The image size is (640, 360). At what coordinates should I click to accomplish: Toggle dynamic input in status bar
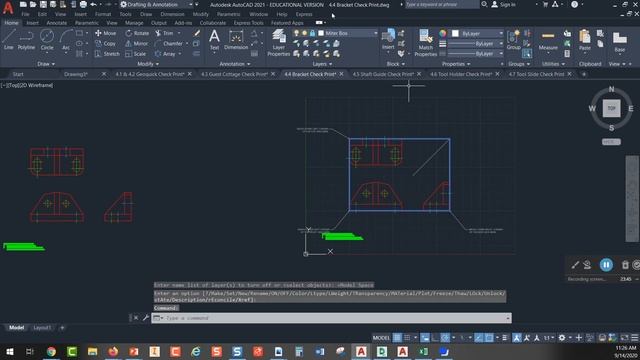click(x=425, y=338)
